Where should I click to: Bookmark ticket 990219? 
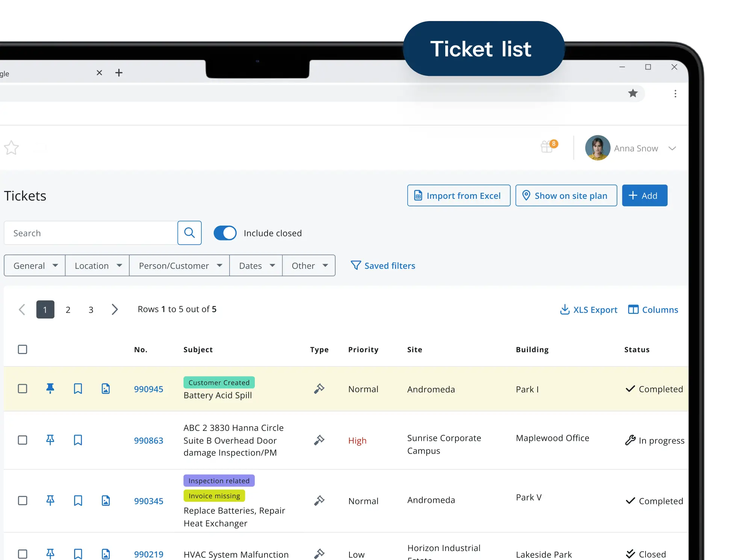[78, 554]
